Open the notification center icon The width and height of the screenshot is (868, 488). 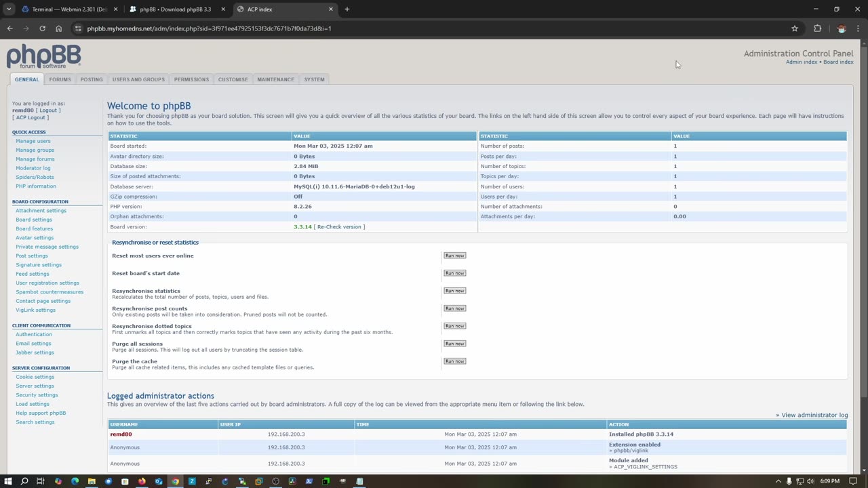pos(852,481)
